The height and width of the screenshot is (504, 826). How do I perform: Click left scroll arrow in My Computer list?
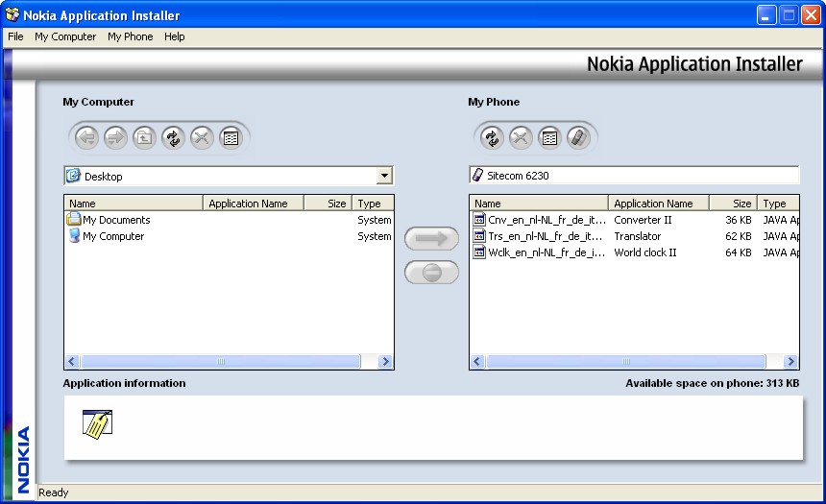point(72,361)
